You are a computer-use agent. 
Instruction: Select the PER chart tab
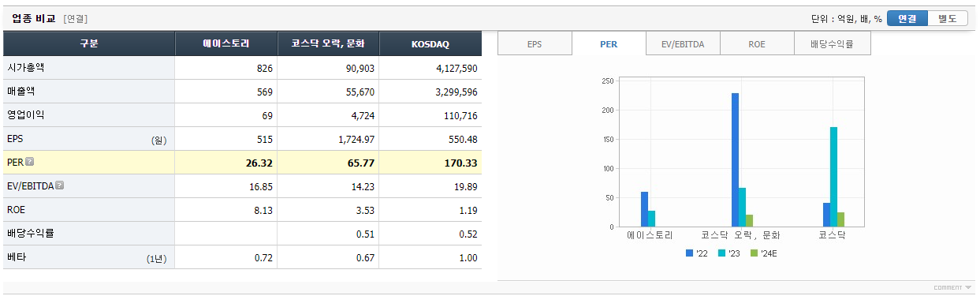tap(609, 44)
